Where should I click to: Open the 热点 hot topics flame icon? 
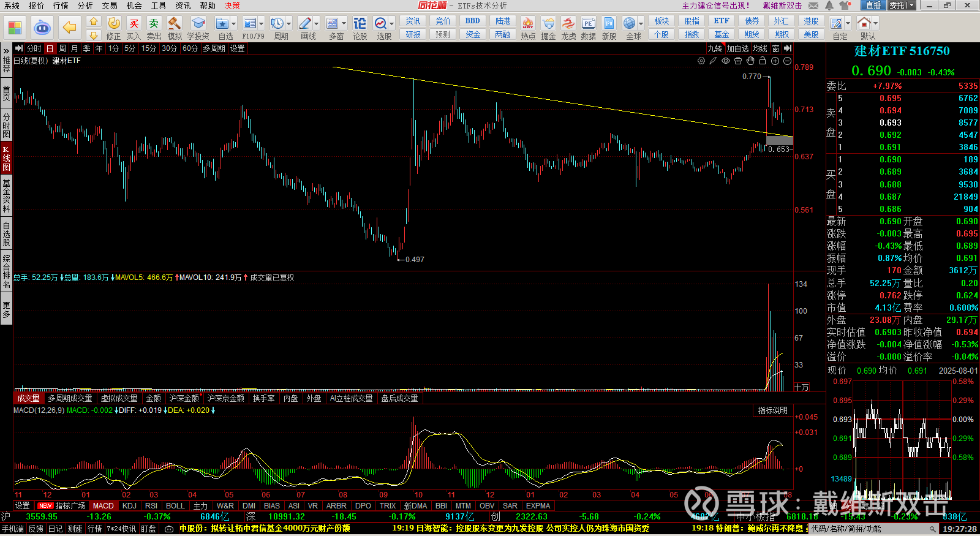coord(527,23)
